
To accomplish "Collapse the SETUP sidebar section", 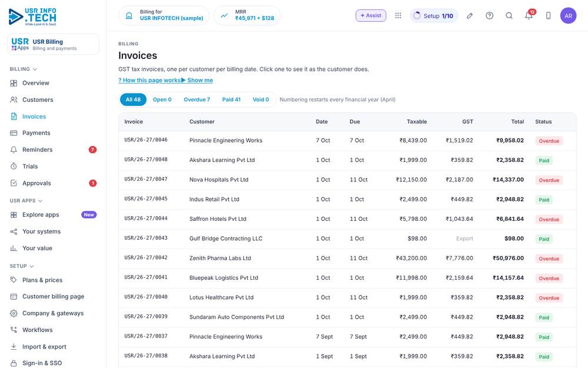I will pyautogui.click(x=22, y=266).
